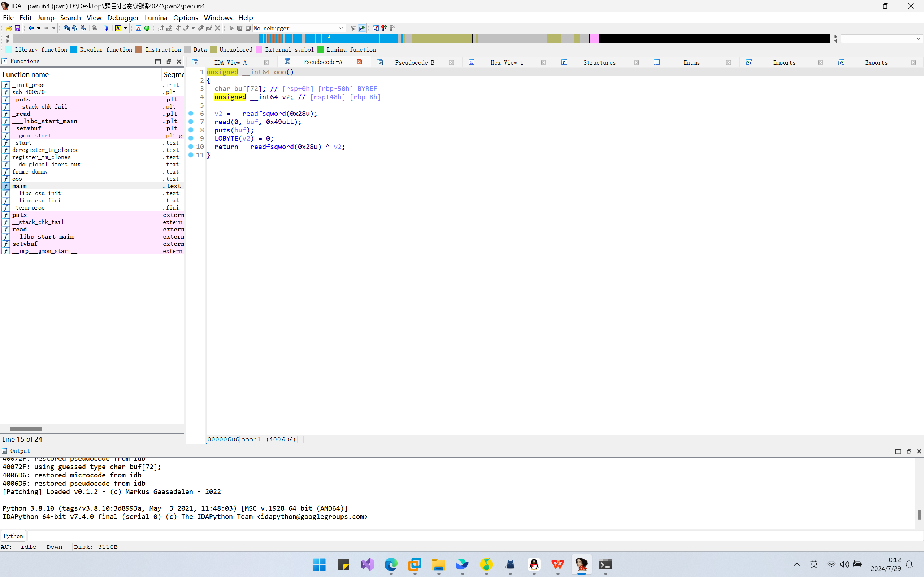Open the No debugger combo box
The image size is (924, 577).
(x=299, y=28)
